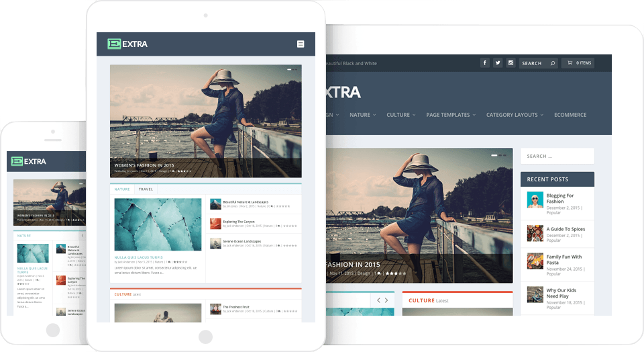Expand the Culture menu in desktop navigation
This screenshot has width=644, height=352.
coord(401,115)
